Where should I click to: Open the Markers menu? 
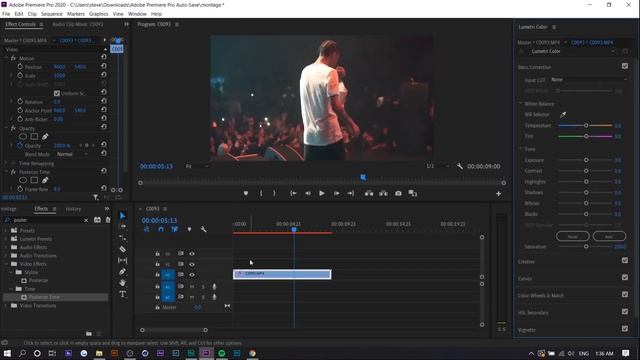(76, 14)
